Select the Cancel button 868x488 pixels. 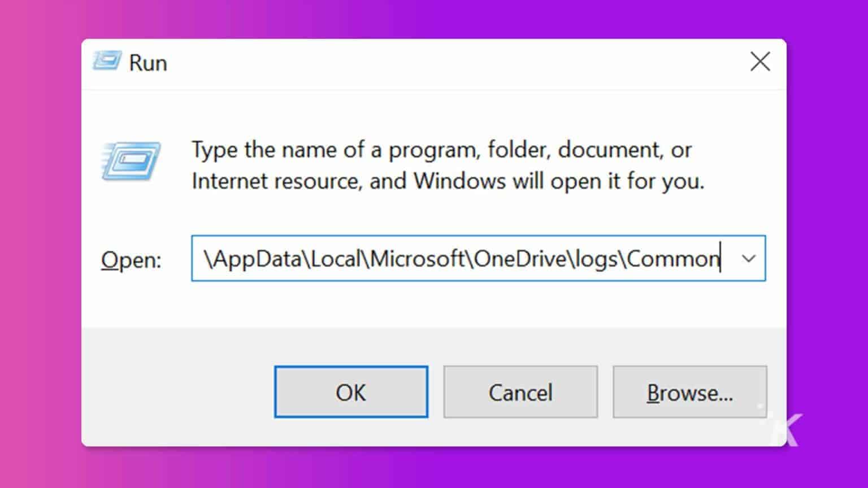coord(520,392)
